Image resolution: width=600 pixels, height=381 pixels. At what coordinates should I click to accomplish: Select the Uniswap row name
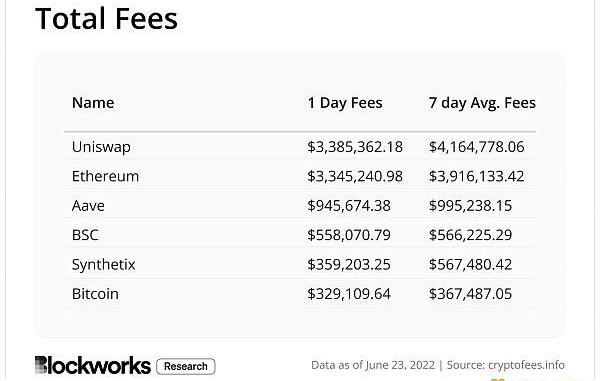[101, 147]
